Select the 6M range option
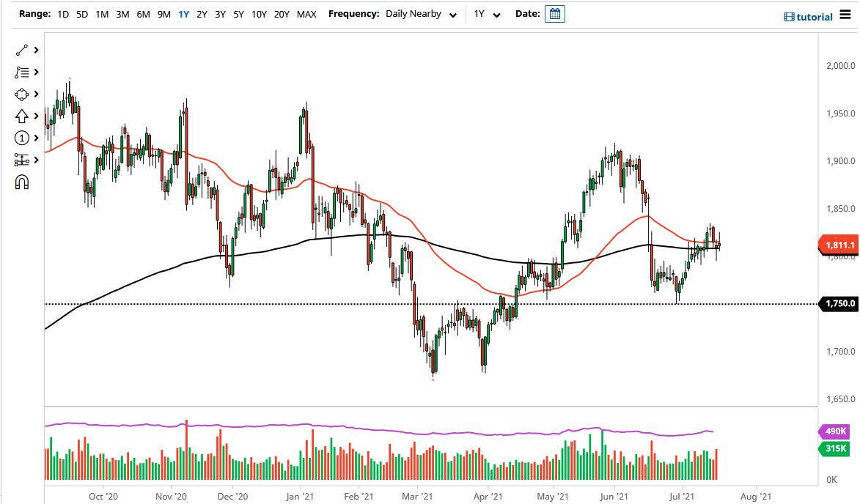This screenshot has width=860, height=504. click(x=143, y=14)
